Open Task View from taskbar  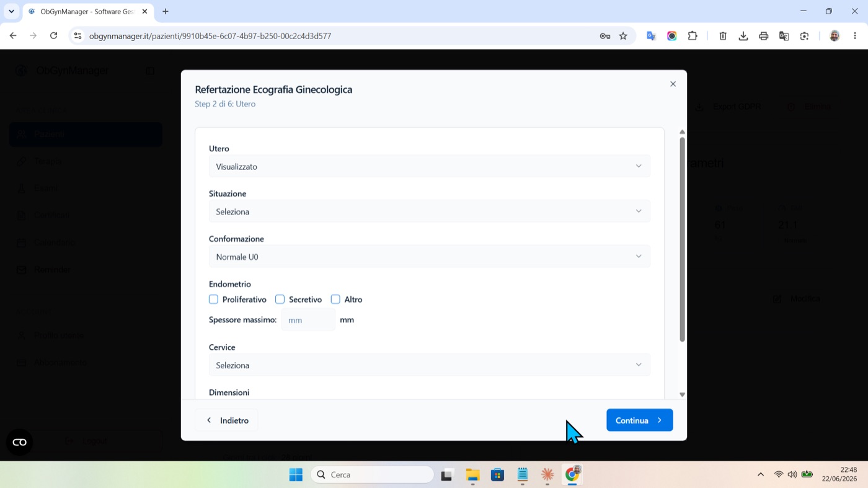(447, 475)
